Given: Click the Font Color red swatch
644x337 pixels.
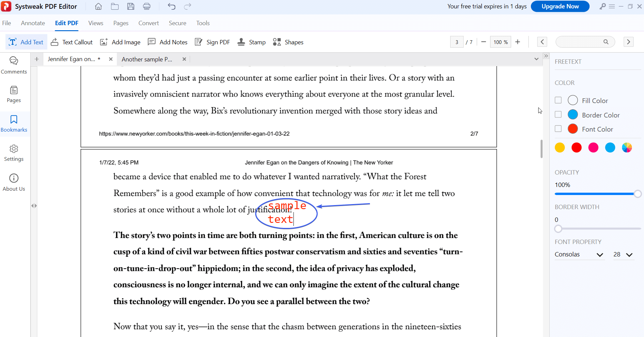Looking at the screenshot, I should tap(573, 129).
